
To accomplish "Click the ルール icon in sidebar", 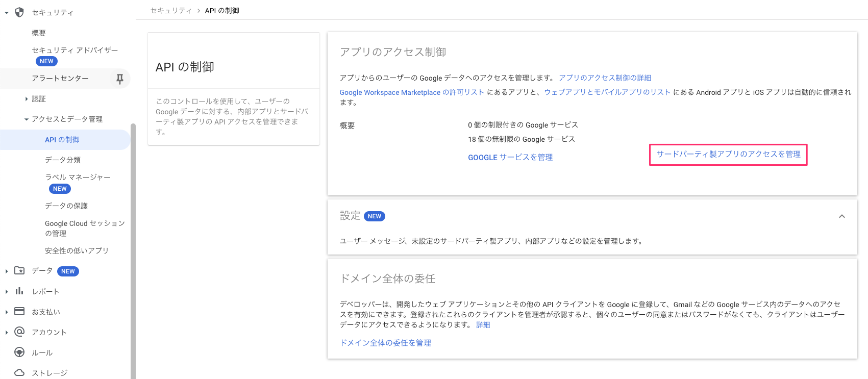I will 19,352.
